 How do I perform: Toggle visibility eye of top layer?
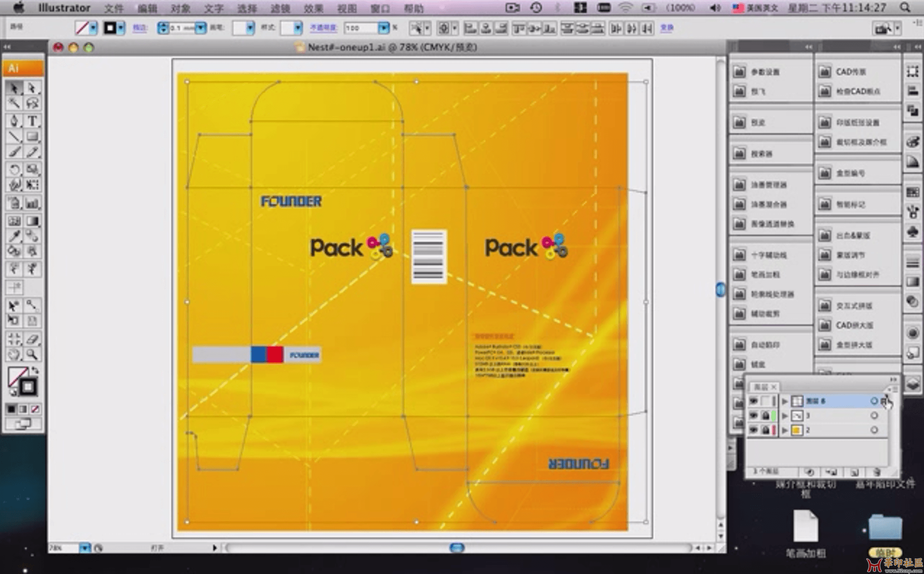click(753, 401)
